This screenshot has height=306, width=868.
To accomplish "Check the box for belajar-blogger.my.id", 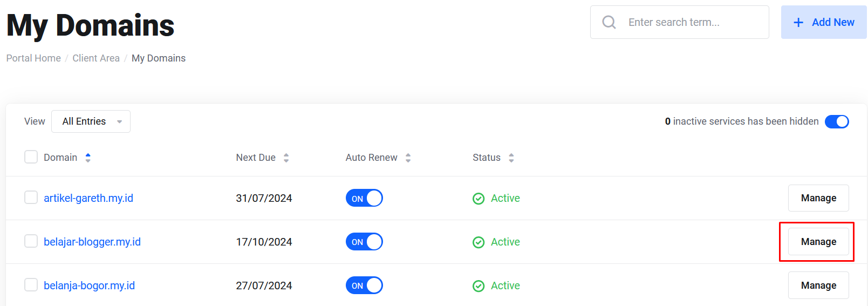I will (x=31, y=241).
